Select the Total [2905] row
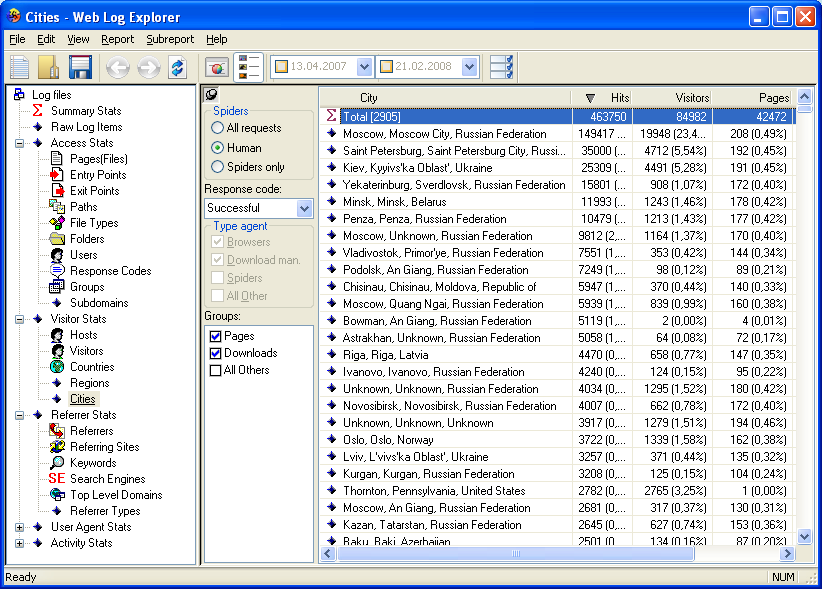The image size is (822, 589). [556, 116]
